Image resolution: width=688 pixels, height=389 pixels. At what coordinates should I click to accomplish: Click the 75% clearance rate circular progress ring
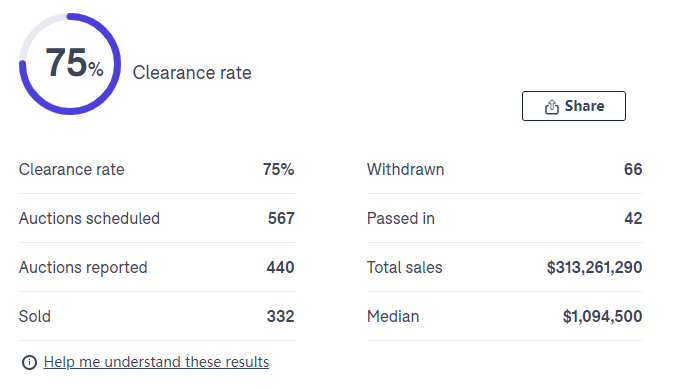coord(70,64)
